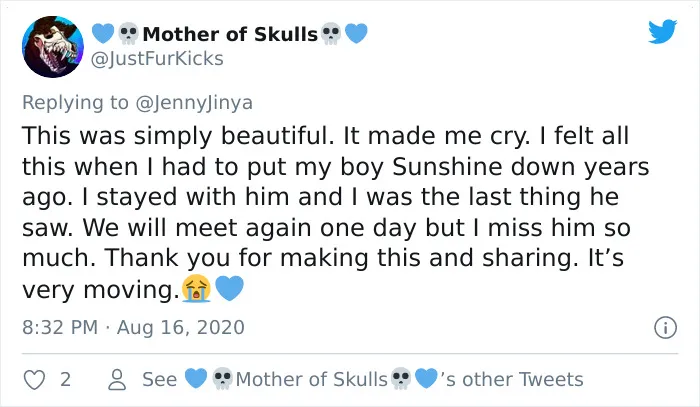Screen dimensions: 700x407
Task: Open the skull avatar profile picture
Action: tap(53, 47)
